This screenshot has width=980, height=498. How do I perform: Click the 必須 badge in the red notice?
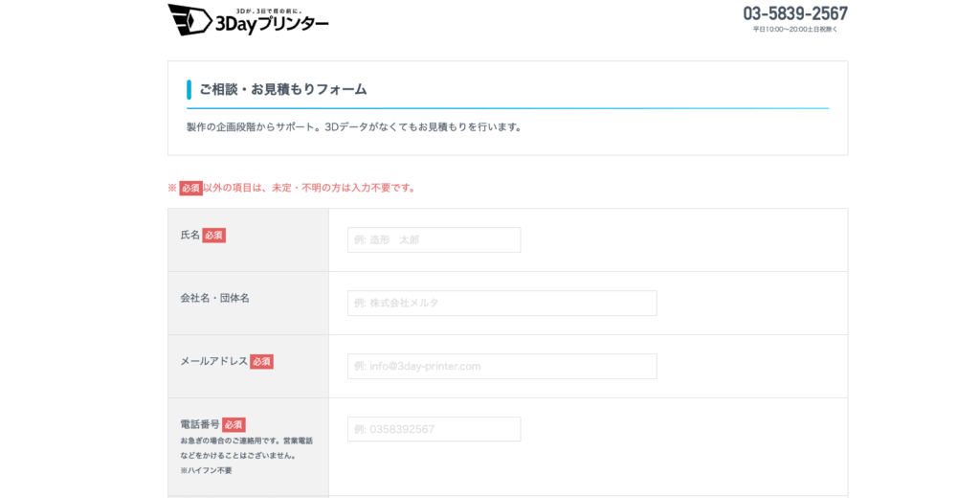click(190, 188)
